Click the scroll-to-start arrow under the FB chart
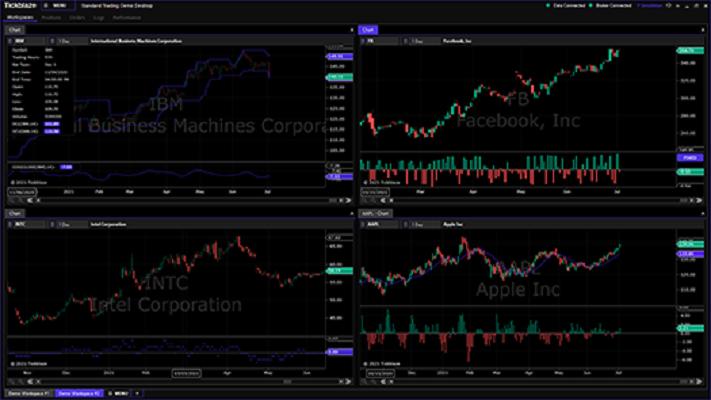The image size is (711, 400). 383,200
